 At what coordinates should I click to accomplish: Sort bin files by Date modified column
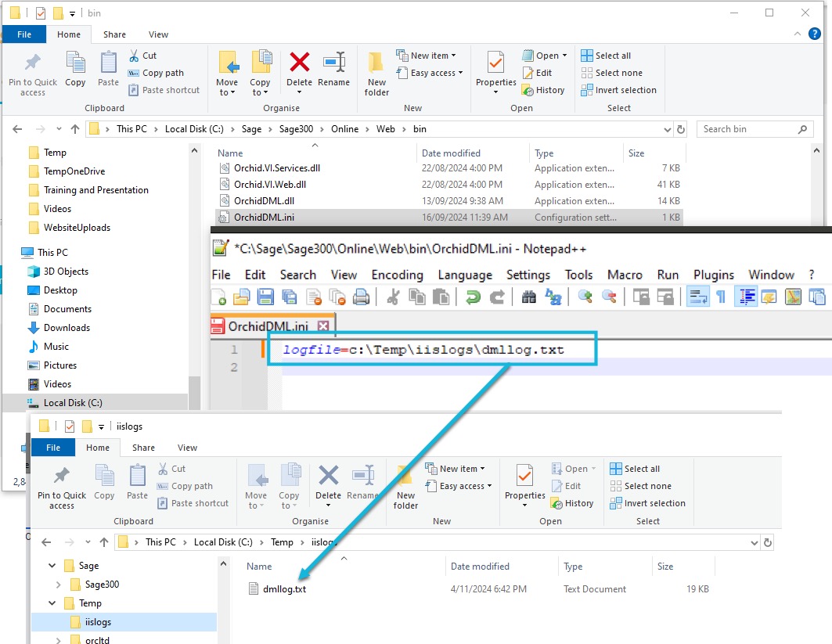point(451,153)
